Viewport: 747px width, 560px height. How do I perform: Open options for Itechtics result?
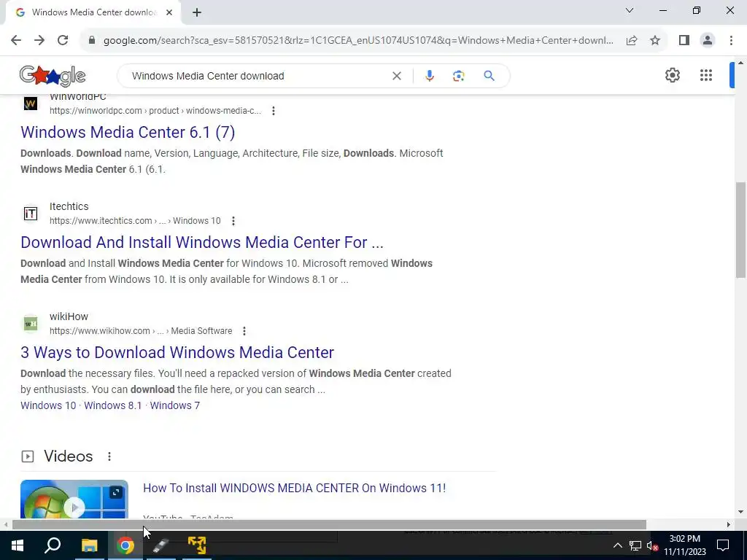(x=233, y=221)
